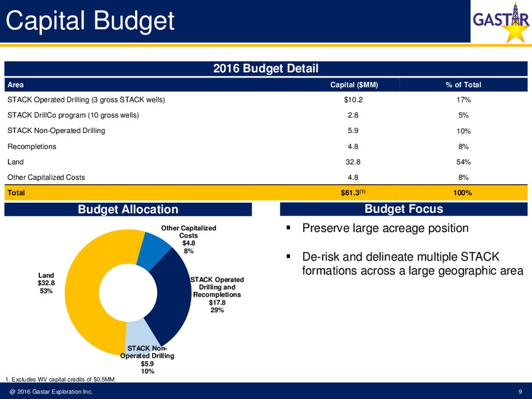Select the 'Budget Allocation' section header

[x=128, y=209]
